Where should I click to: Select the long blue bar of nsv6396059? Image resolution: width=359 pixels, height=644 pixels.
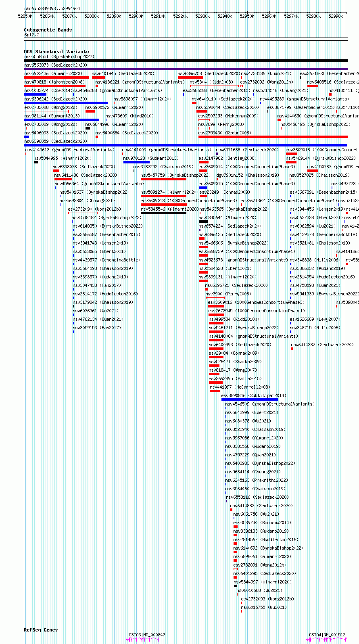pyautogui.click(x=186, y=145)
